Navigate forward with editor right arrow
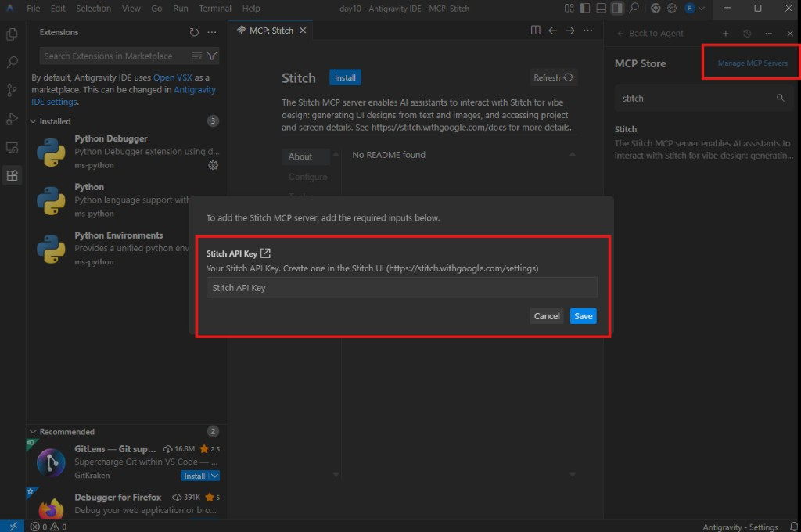 (x=570, y=31)
